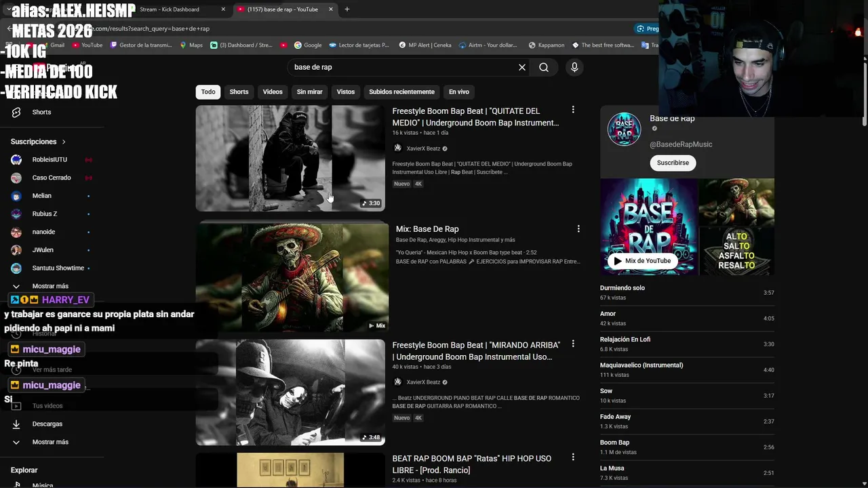Screen dimensions: 868x488
Task: Switch to base de rap YouTube tab
Action: coord(283,9)
